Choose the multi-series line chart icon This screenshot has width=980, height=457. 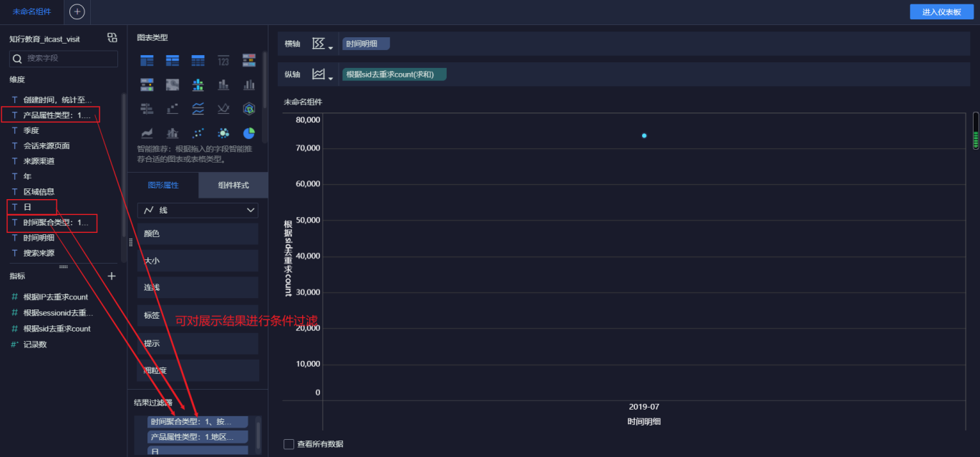[198, 109]
